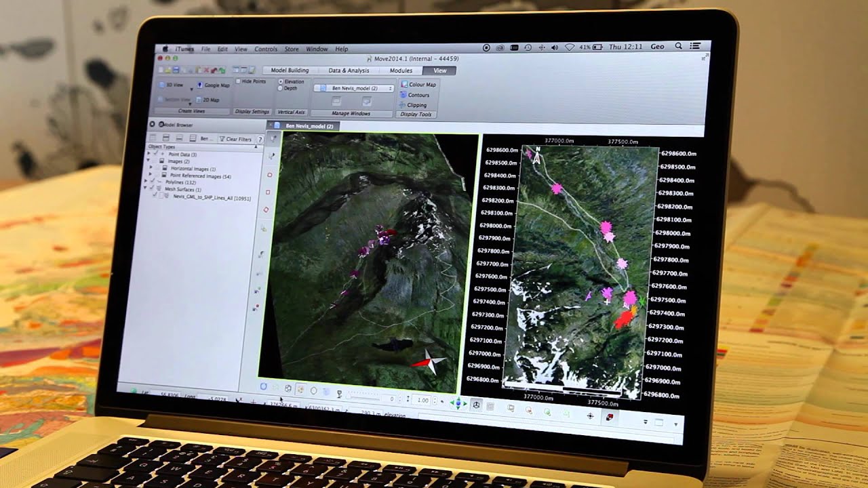
Task: Select the red circle selection tool
Action: pyautogui.click(x=269, y=175)
